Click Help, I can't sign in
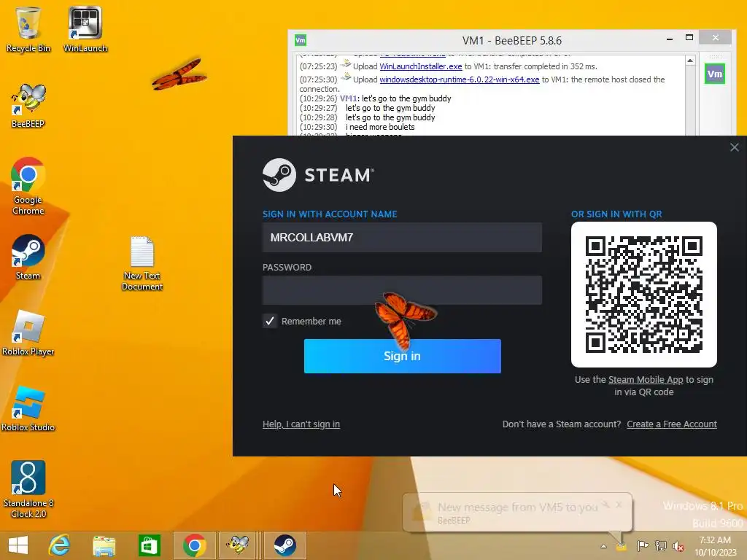The width and height of the screenshot is (747, 560). pos(301,424)
